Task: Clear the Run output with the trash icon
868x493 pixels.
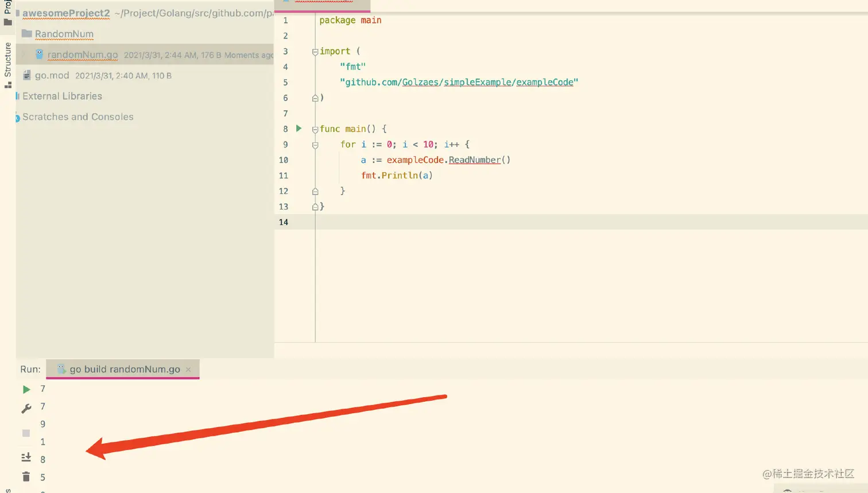Action: click(x=26, y=476)
